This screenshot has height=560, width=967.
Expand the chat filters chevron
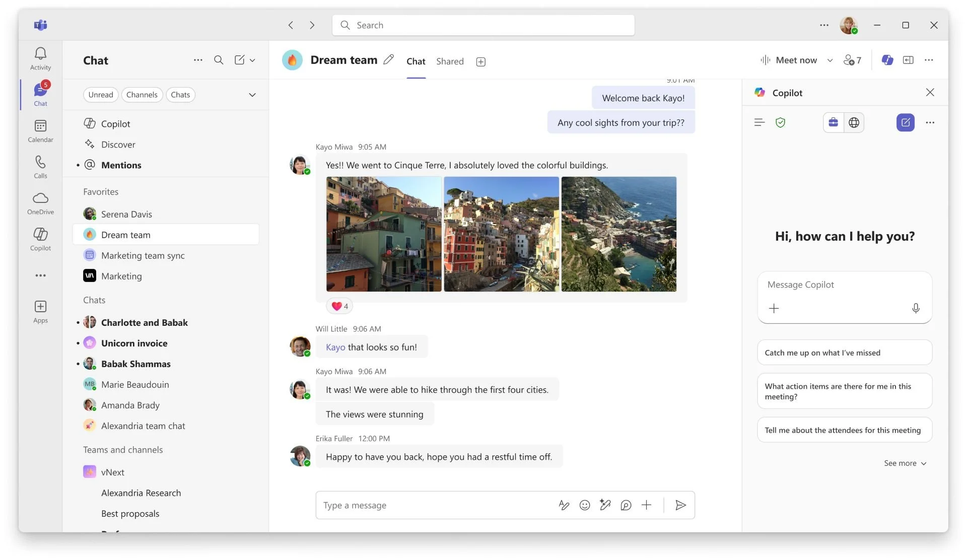coord(252,95)
